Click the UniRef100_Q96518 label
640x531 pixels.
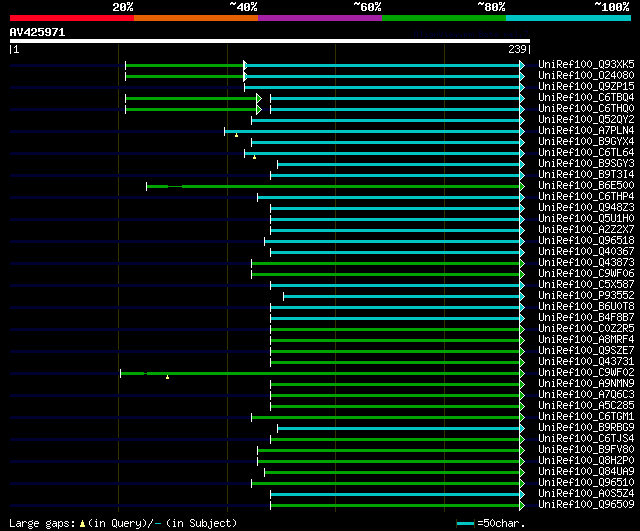(x=586, y=241)
